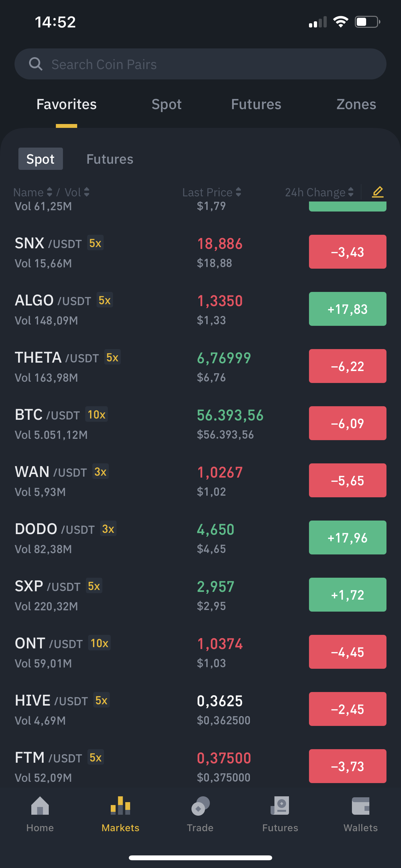Tap the battery indicator in status bar
The height and width of the screenshot is (868, 401).
[368, 22]
